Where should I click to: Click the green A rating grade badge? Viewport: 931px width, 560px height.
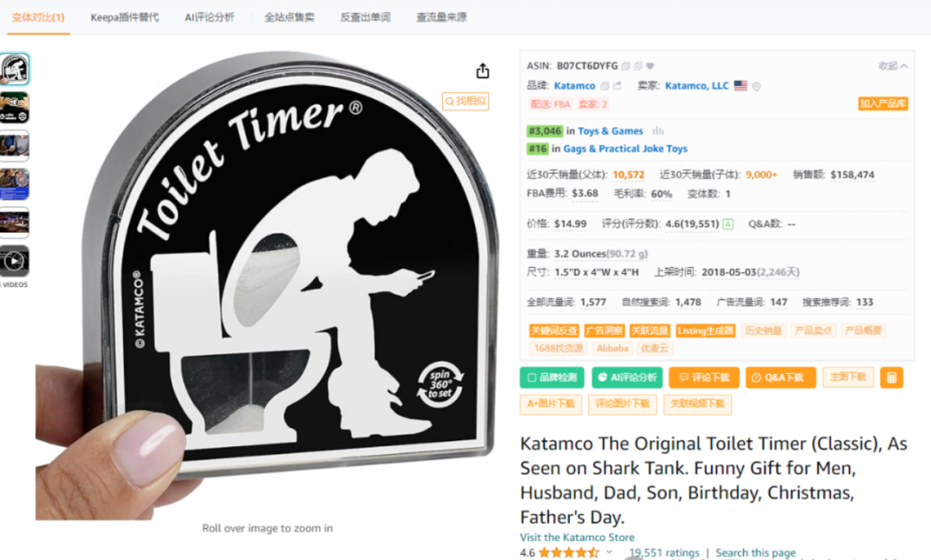tap(728, 224)
